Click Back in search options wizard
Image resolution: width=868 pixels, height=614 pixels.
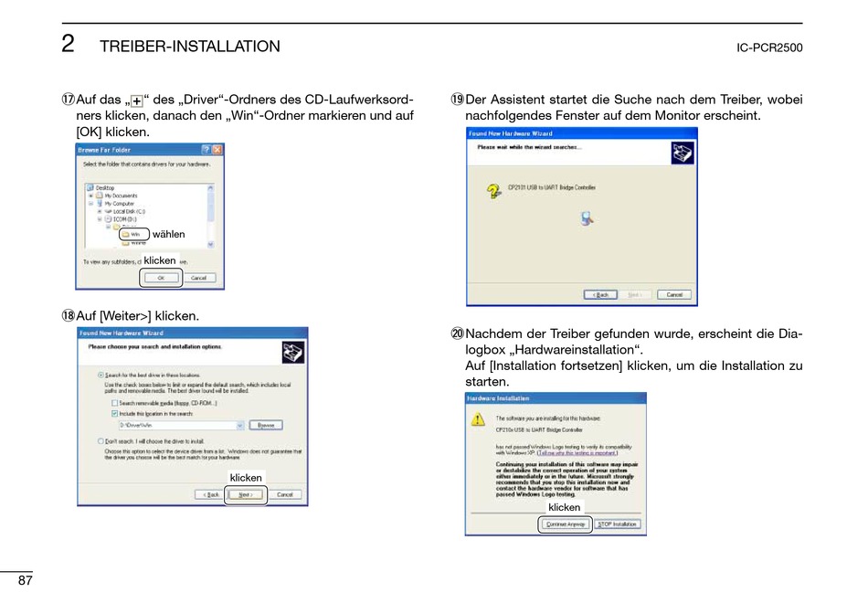[x=211, y=494]
